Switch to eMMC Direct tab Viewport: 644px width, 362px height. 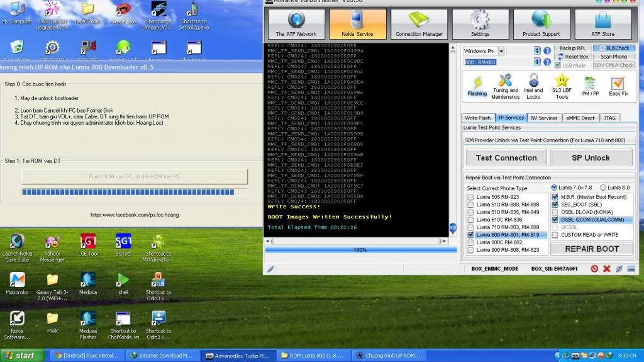coord(580,118)
